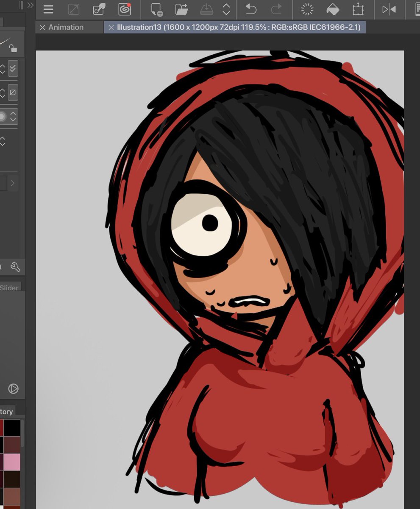Screen dimensions: 420x509
Task: Click stepper left of double-chevron button
Action: click(x=3, y=69)
